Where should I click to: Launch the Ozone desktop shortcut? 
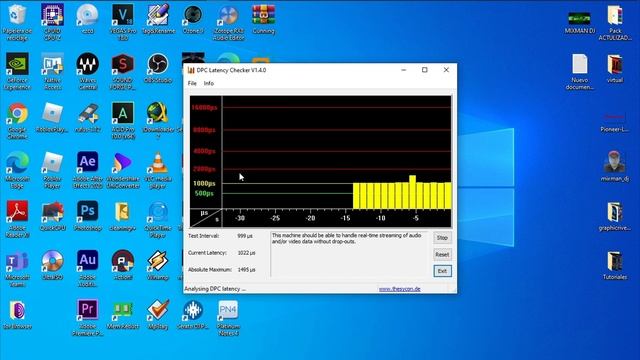[193, 19]
